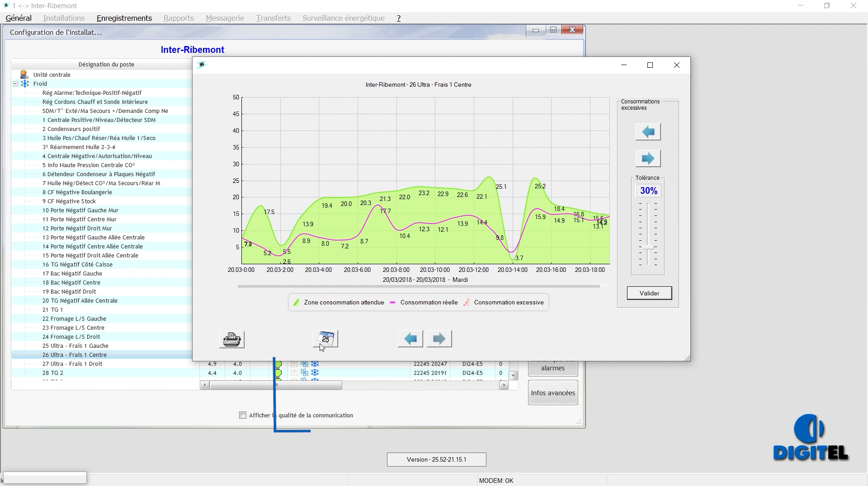868x486 pixels.
Task: Click the table horizontal scrollbar thumb
Action: pos(276,385)
